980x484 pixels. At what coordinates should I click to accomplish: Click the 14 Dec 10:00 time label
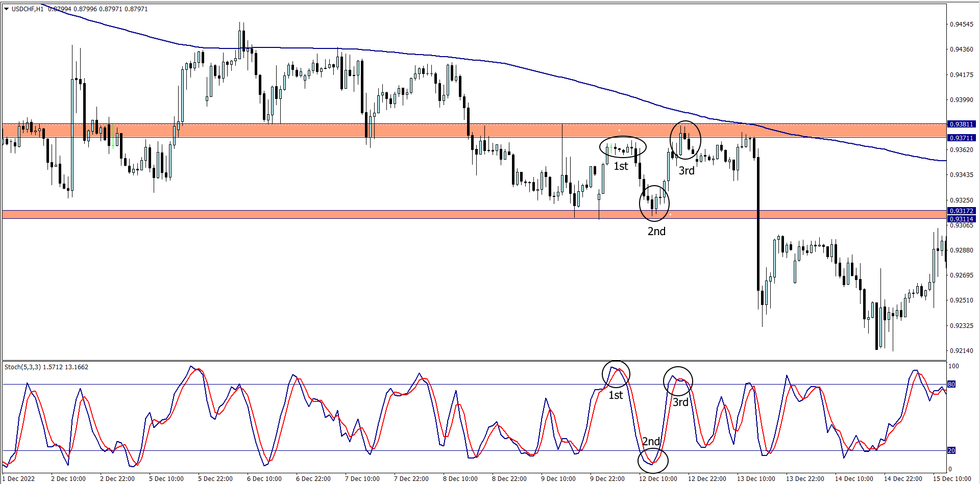(854, 479)
